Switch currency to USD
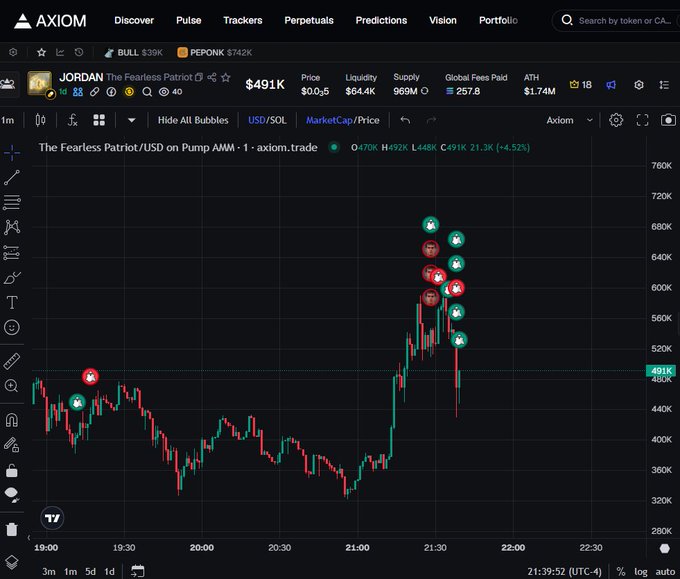The height and width of the screenshot is (579, 680). click(256, 120)
